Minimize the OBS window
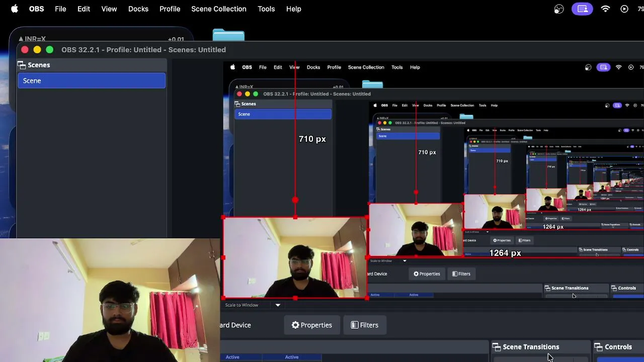 (x=37, y=50)
